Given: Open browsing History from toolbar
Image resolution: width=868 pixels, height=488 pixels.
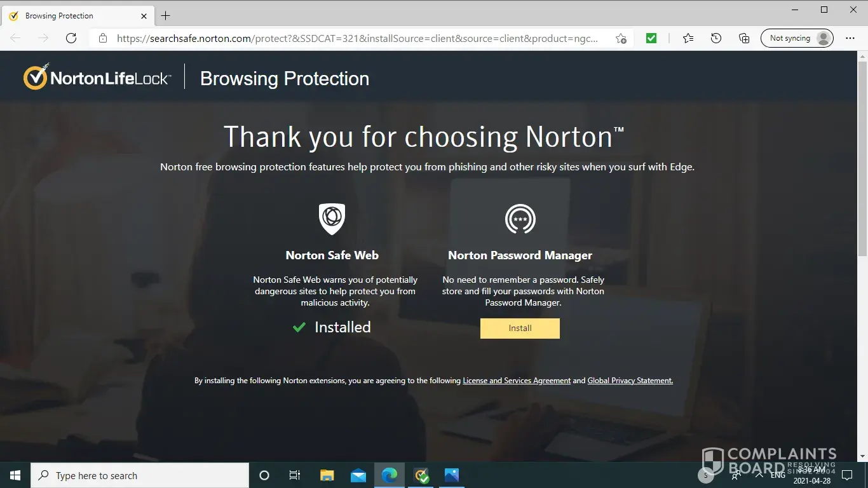Looking at the screenshot, I should (716, 38).
